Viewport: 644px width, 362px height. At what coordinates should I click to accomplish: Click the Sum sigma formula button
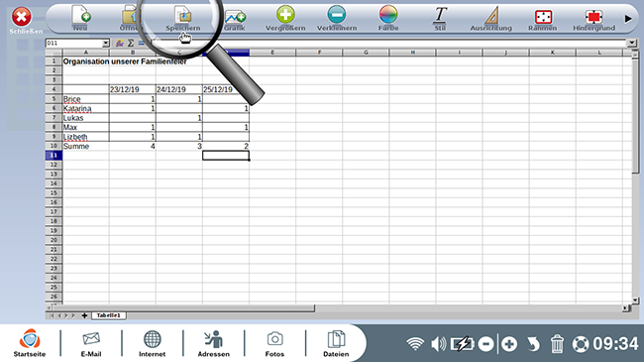point(130,44)
